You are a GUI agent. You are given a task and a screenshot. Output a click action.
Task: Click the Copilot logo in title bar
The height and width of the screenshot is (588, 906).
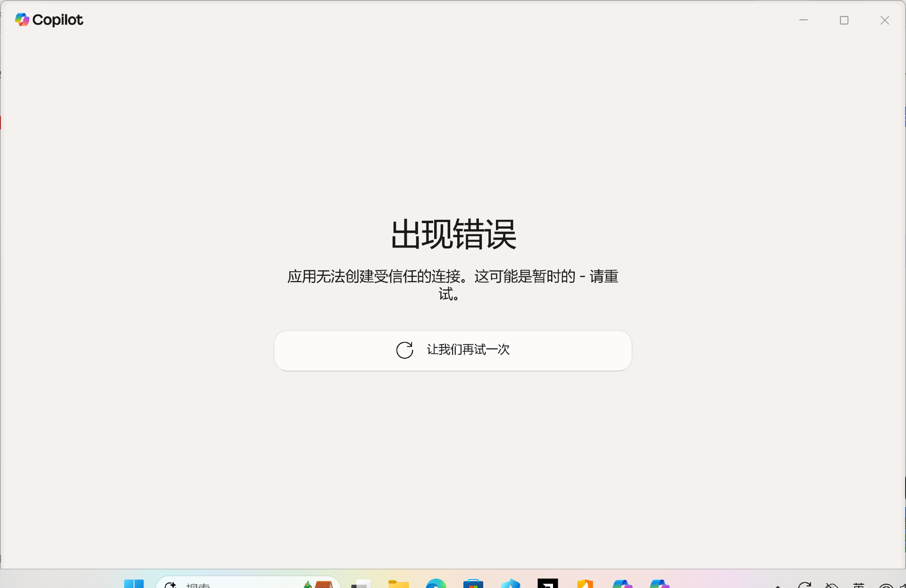22,20
